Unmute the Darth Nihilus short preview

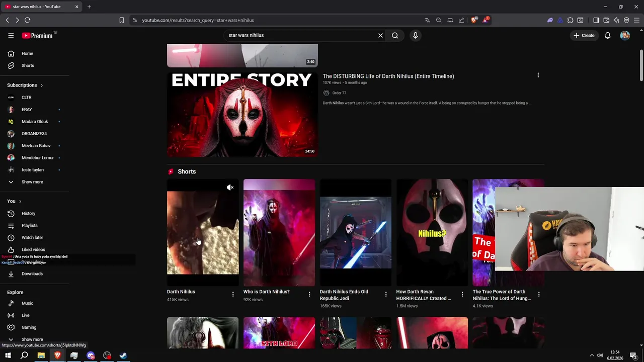click(230, 188)
